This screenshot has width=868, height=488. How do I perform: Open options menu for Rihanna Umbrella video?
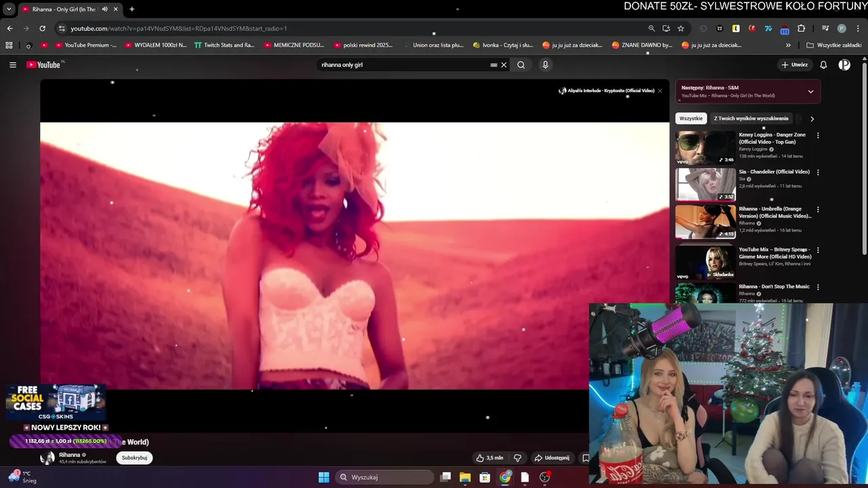tap(818, 209)
